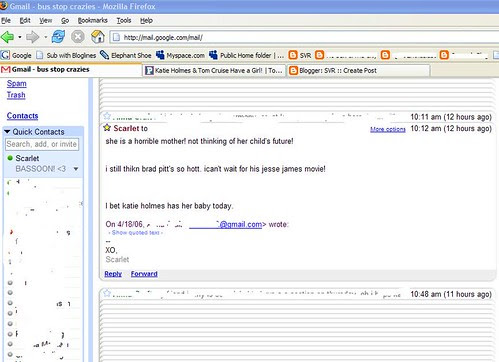
Task: Switch to Blogger: SVR Create Post tab
Action: pyautogui.click(x=359, y=71)
